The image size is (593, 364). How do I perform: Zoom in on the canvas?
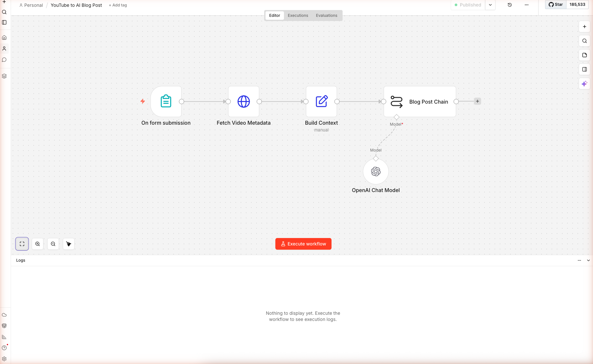(38, 244)
